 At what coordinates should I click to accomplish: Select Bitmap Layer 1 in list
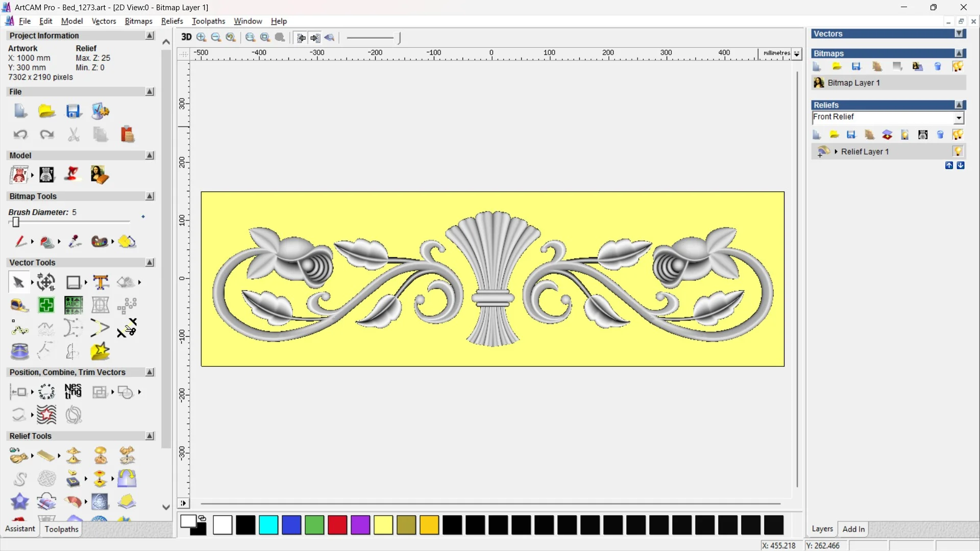[853, 83]
